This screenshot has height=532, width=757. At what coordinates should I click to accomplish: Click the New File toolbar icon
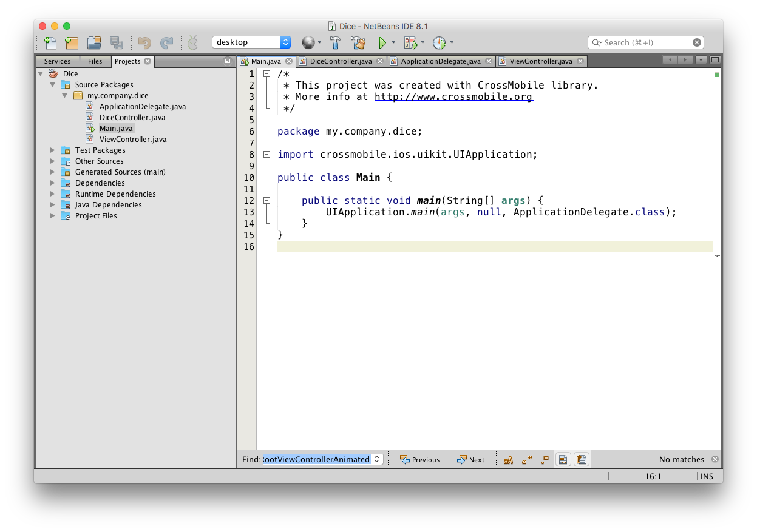(x=51, y=42)
